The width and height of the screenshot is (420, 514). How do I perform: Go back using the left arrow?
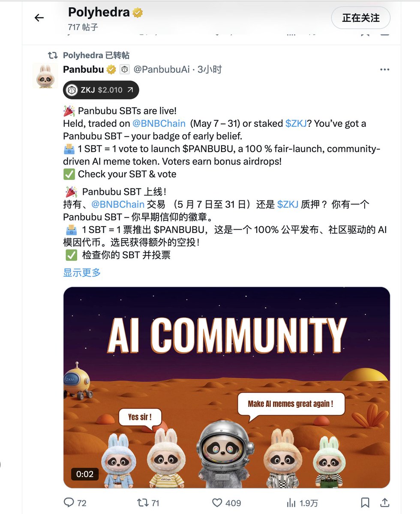tap(39, 18)
